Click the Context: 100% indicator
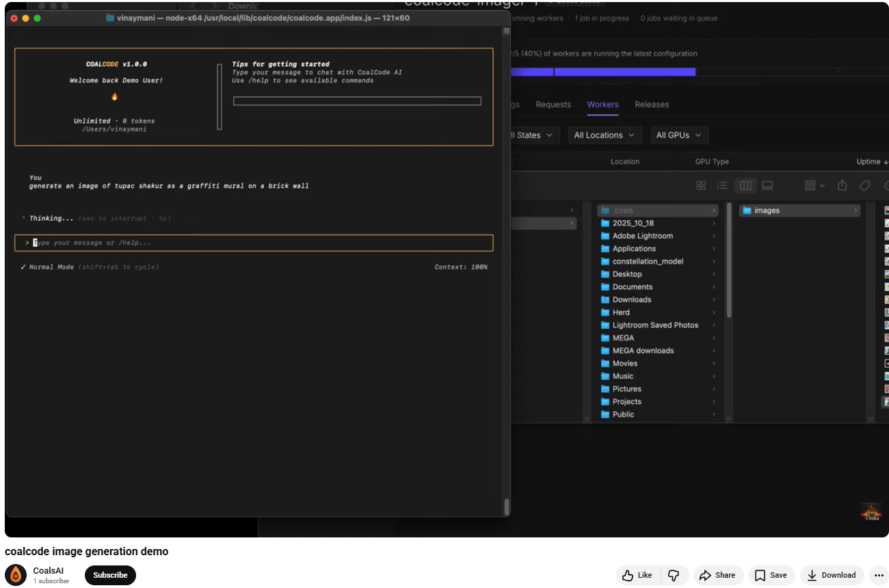Screen dimensions: 889x588 tap(461, 267)
